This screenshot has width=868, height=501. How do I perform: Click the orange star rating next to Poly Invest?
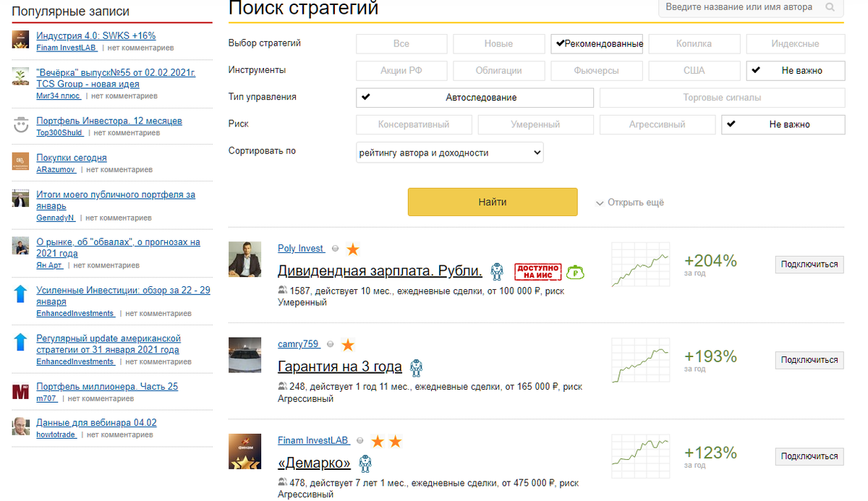point(352,248)
